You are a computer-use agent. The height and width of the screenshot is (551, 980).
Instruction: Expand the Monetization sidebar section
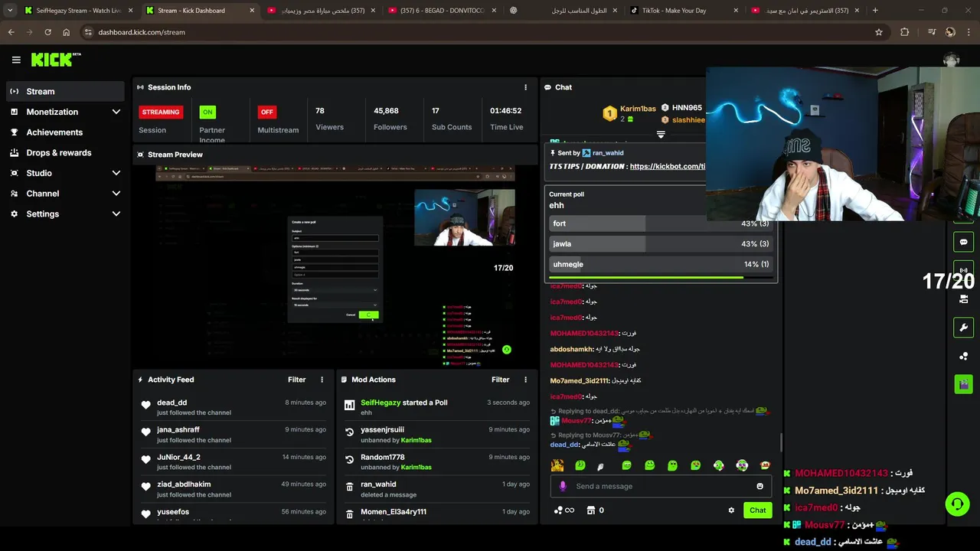tap(116, 112)
